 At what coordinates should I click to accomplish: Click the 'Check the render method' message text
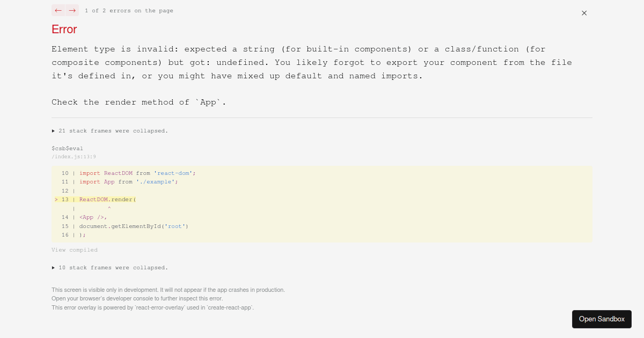(138, 102)
